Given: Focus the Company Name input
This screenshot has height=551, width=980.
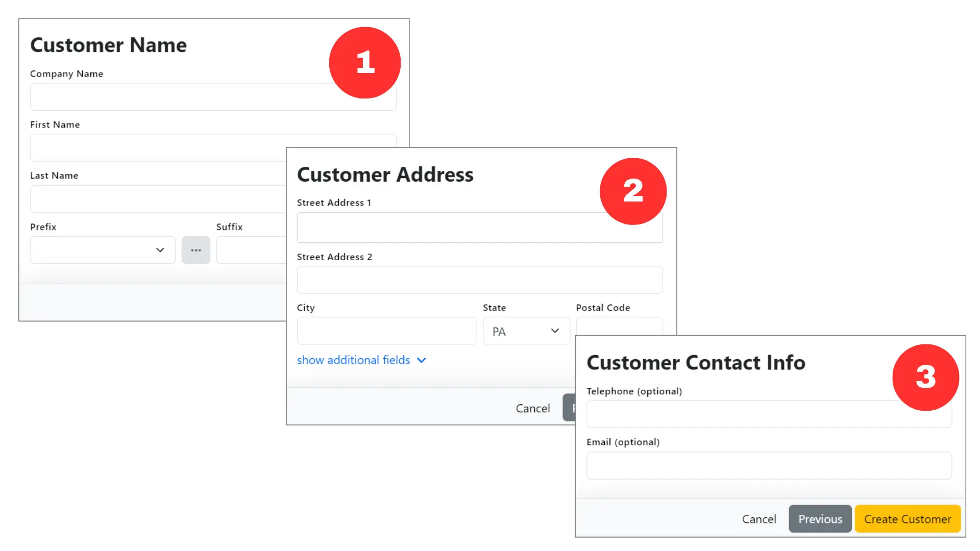Looking at the screenshot, I should 213,96.
